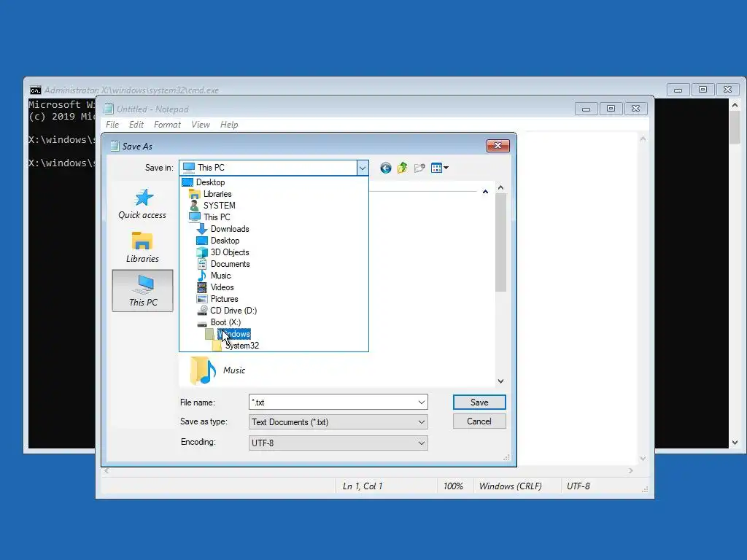
Task: Click the CD Drive disc icon
Action: tap(202, 311)
